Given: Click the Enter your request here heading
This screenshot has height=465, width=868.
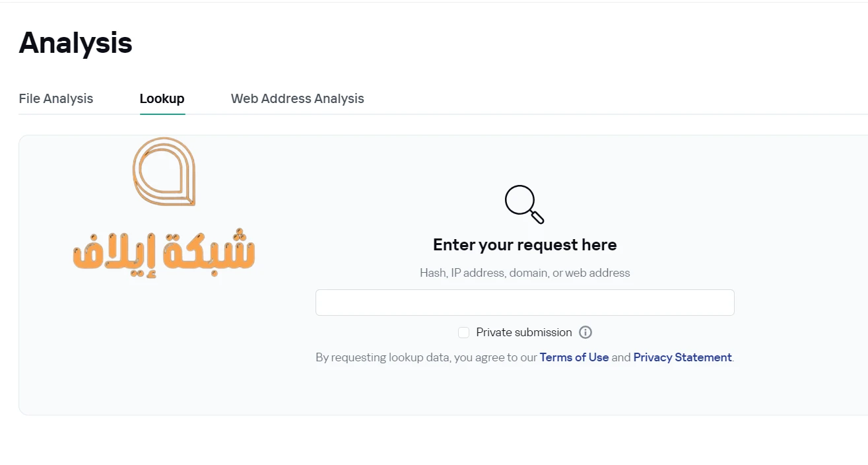Looking at the screenshot, I should point(525,245).
